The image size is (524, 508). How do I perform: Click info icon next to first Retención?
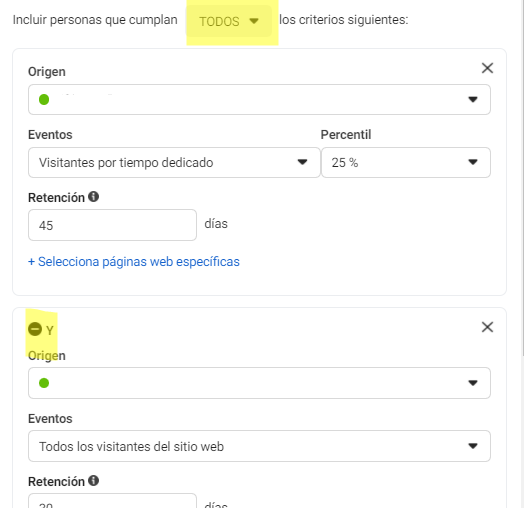(x=94, y=197)
